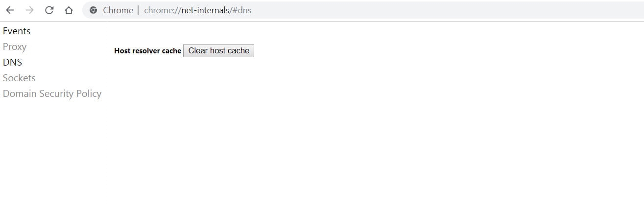
Task: Focus the empty right side of address bar
Action: (x=441, y=10)
